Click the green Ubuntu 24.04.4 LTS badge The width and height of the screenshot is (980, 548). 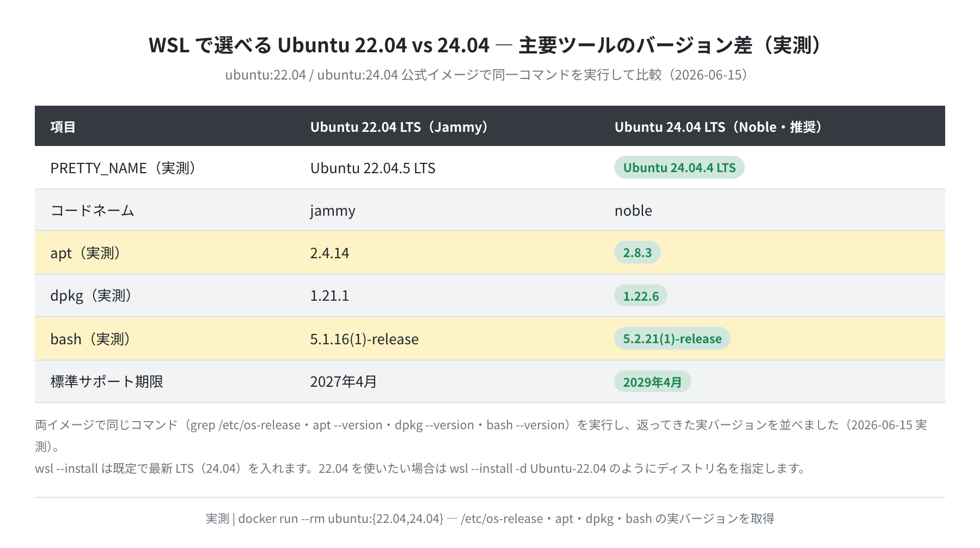pos(679,168)
